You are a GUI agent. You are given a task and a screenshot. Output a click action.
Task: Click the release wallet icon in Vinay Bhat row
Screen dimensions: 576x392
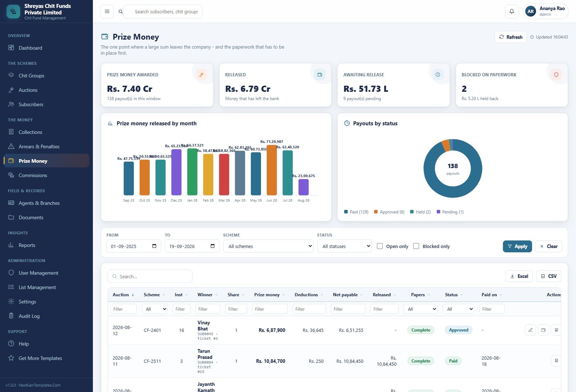tap(543, 330)
